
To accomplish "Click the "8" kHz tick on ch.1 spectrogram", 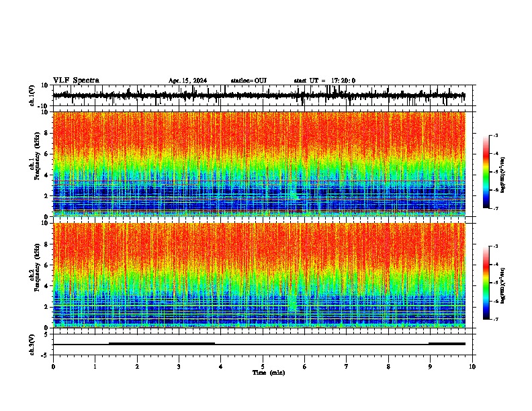I will 46,133.
